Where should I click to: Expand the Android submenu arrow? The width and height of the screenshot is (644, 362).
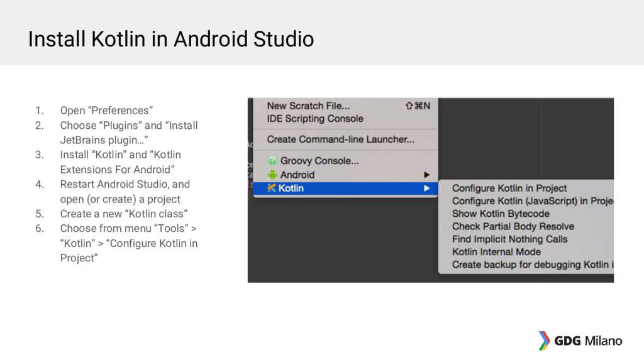coord(427,175)
